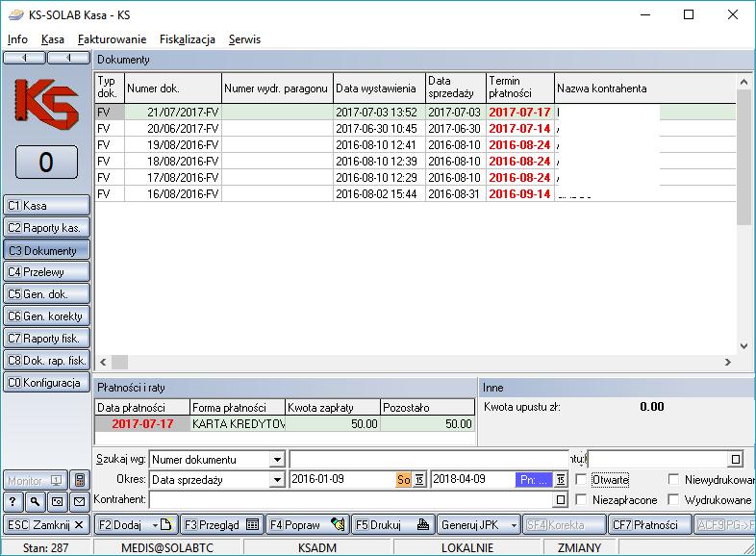756x556 pixels.
Task: Switch to C1 Kasa module
Action: click(46, 206)
